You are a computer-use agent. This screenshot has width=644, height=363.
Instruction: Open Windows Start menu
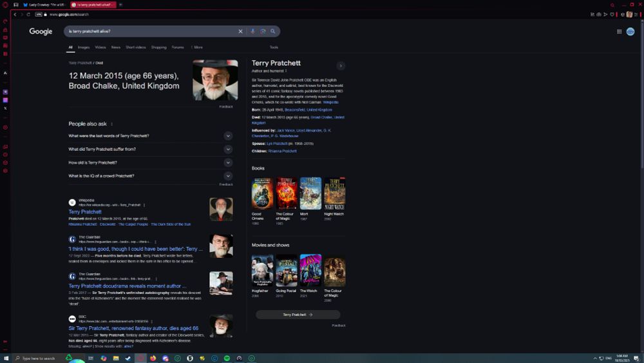[x=6, y=358]
